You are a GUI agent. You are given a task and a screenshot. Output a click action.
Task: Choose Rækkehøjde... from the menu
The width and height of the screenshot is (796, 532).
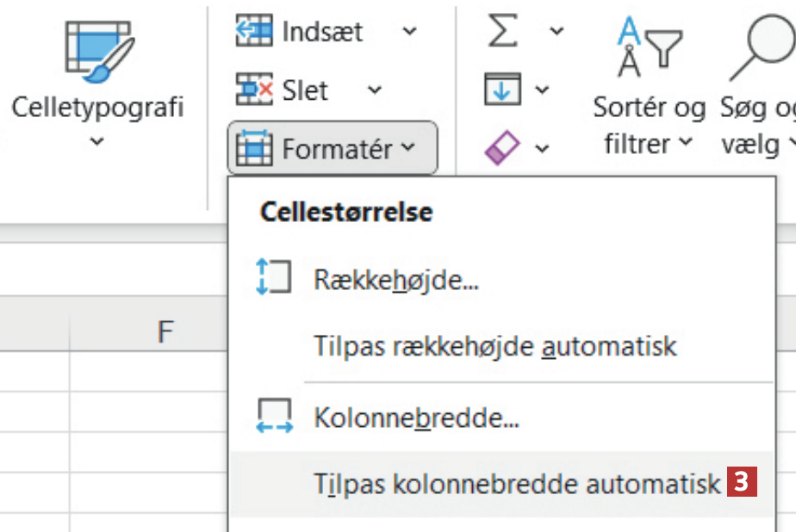click(396, 279)
